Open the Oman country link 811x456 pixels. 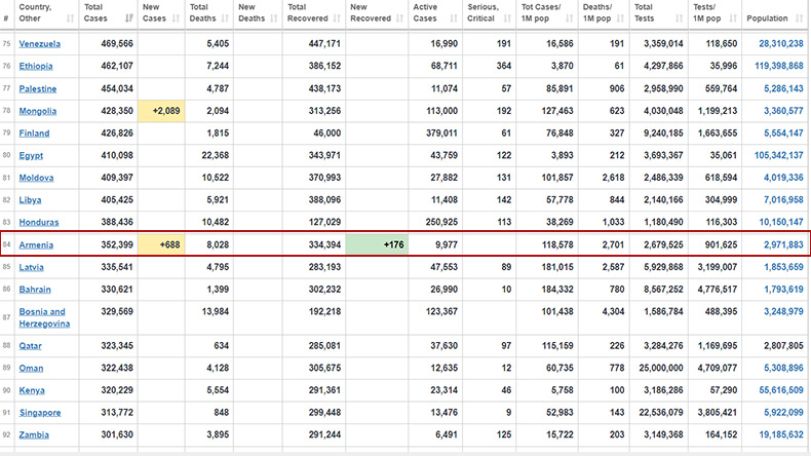tap(31, 368)
